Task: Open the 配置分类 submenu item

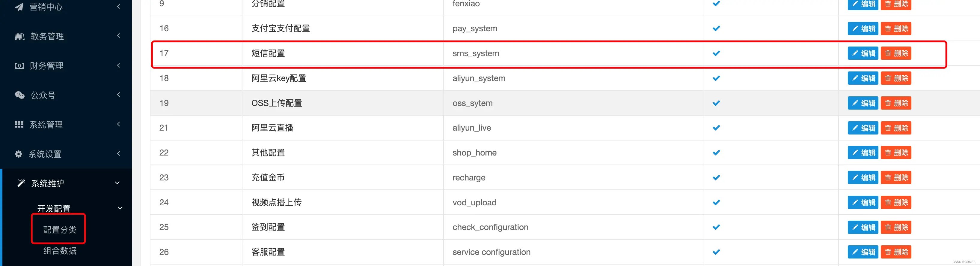Action: (x=60, y=230)
